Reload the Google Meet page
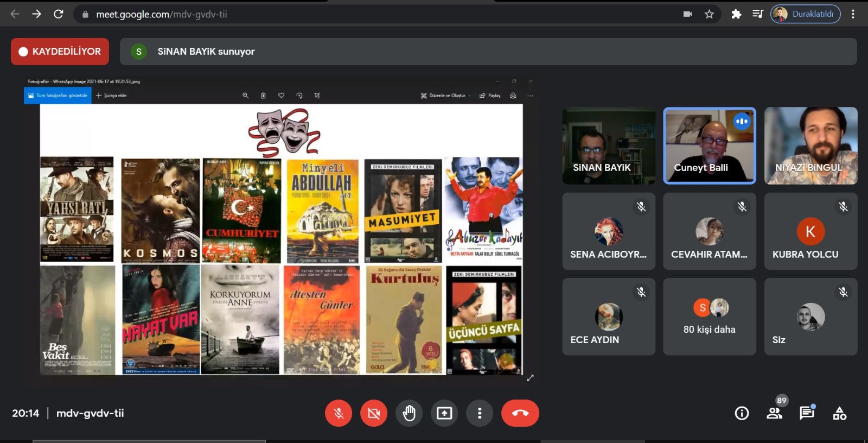Screen dimensions: 868x443 tap(59, 14)
